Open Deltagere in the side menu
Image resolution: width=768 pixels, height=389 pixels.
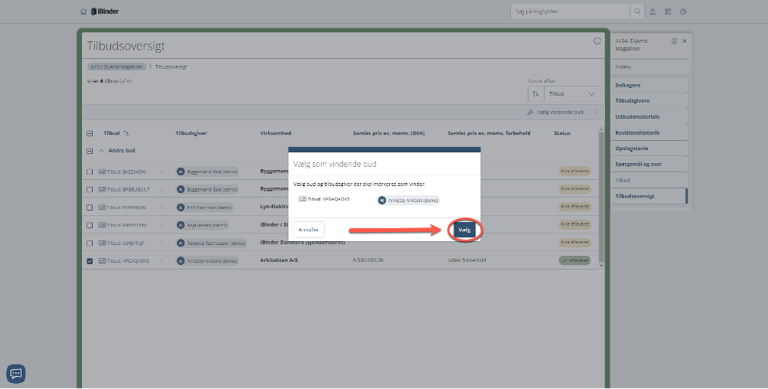[x=649, y=85]
